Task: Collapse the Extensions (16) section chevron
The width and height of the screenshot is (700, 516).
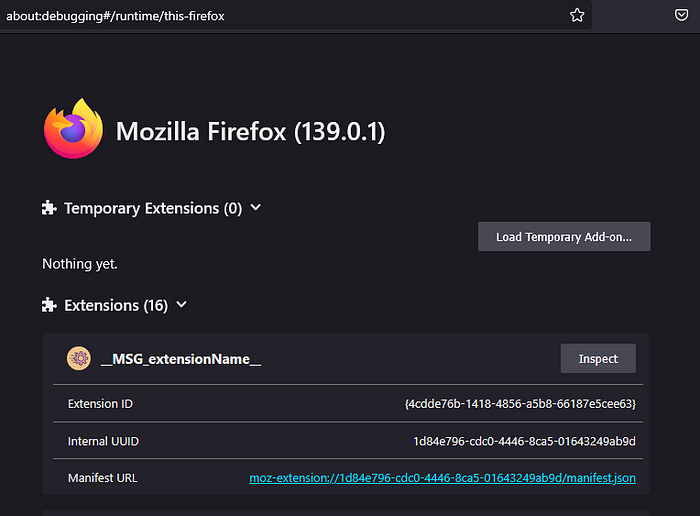Action: coord(182,305)
